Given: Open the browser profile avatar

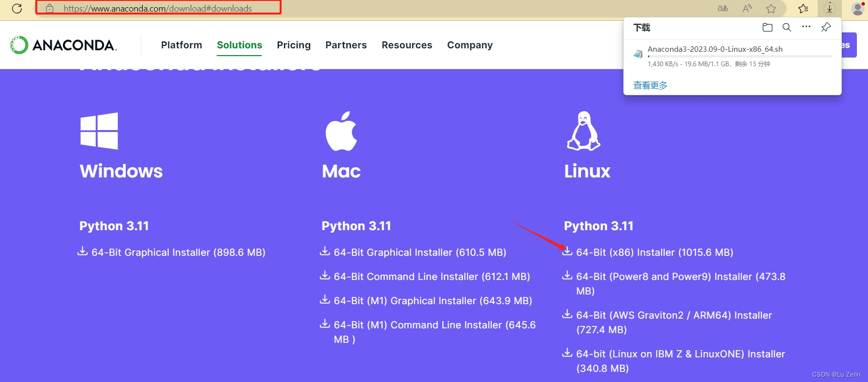Looking at the screenshot, I should point(858,8).
